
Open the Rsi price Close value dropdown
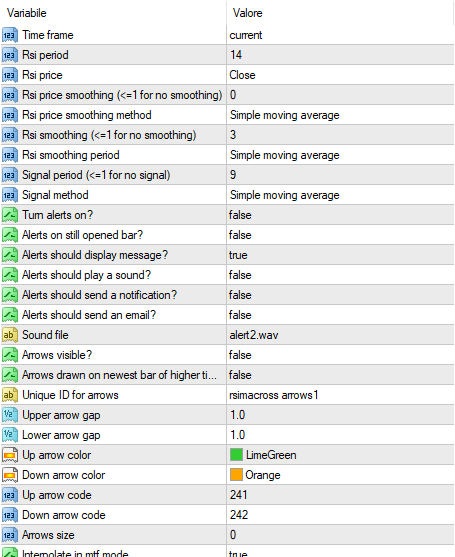(x=340, y=75)
